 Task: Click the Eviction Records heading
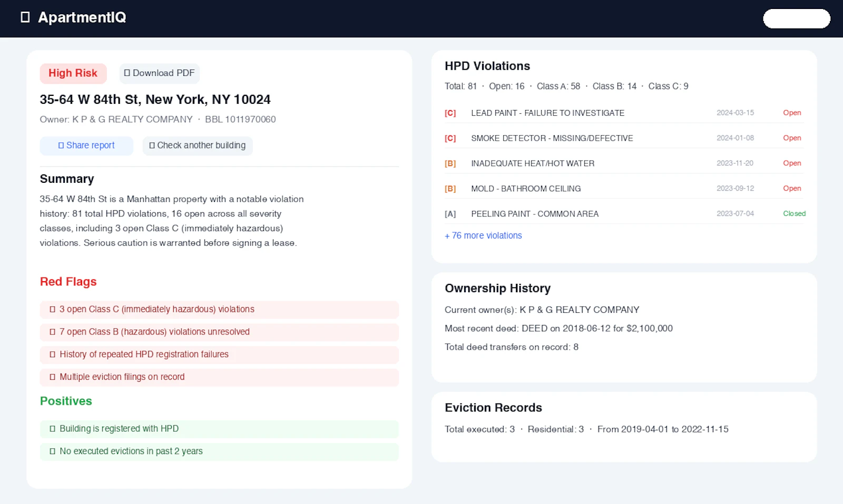pos(493,408)
